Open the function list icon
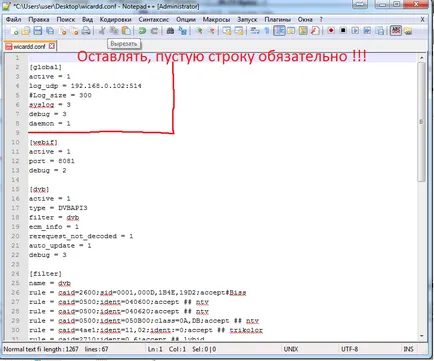Screen dimensions: 434x361 315,31
